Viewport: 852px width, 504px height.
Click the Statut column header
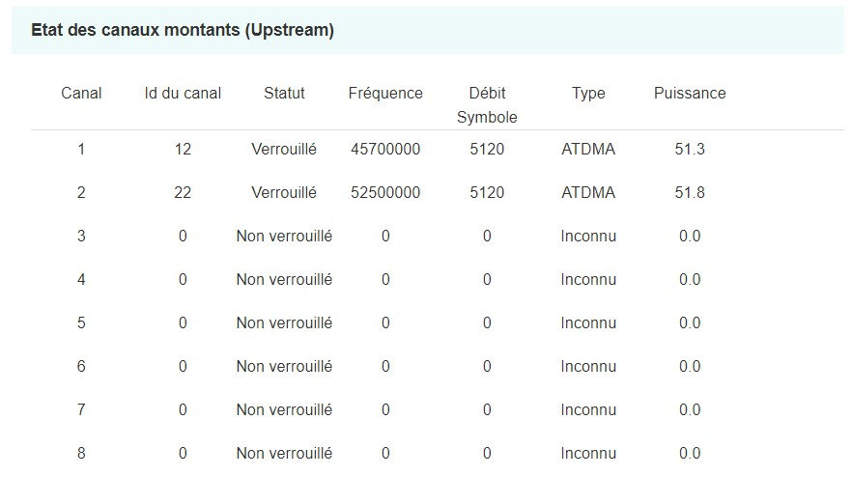284,94
